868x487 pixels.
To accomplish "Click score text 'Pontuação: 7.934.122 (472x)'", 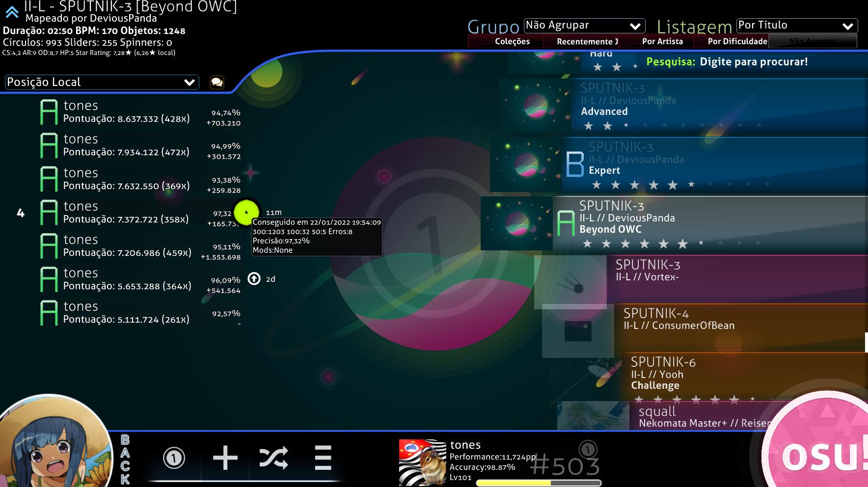I will coord(127,152).
